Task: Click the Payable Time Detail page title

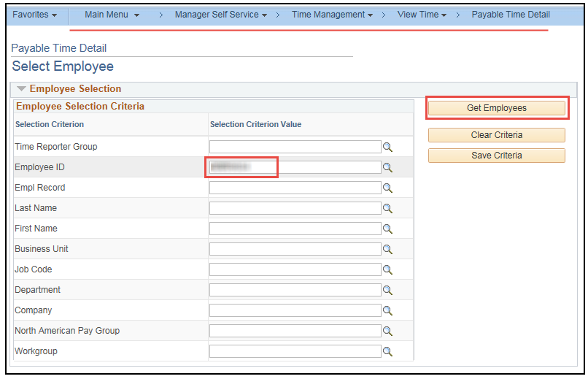Action: [x=59, y=48]
